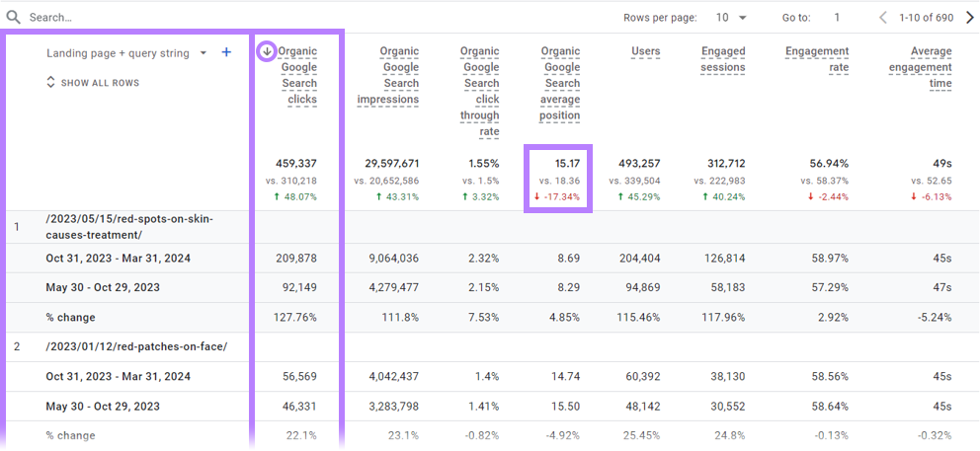Viewport: 980px width, 451px height.
Task: Click the Show All Rows expand icon
Action: point(51,83)
